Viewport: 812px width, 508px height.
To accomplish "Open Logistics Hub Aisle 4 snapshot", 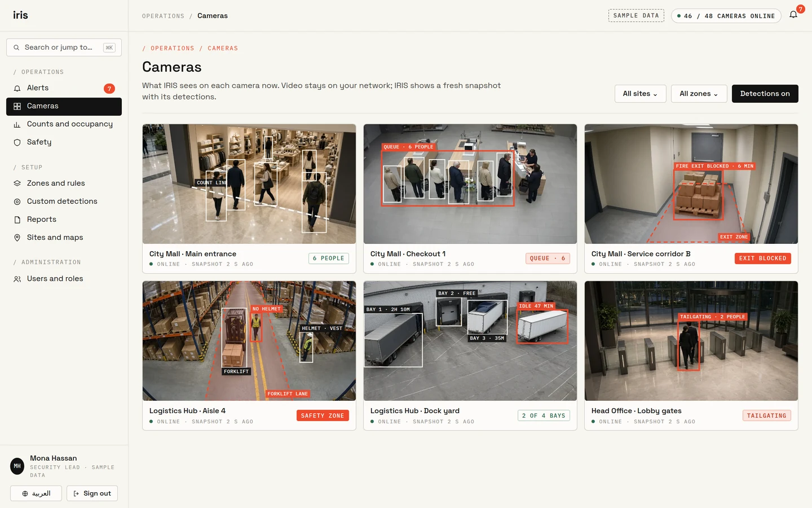I will click(x=249, y=341).
